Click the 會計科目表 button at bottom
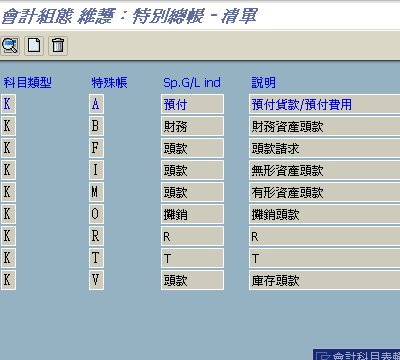Screen dimensions: 400x360 pos(357,355)
